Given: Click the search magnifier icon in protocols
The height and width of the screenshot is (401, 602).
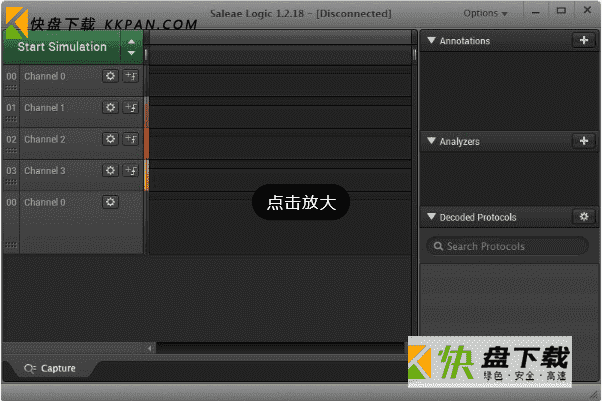Looking at the screenshot, I should click(438, 246).
